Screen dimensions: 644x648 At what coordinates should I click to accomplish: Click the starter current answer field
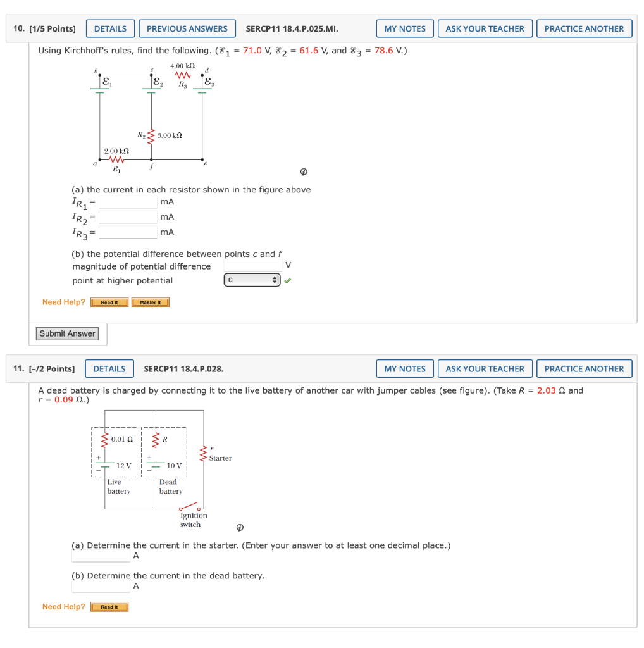pyautogui.click(x=101, y=556)
